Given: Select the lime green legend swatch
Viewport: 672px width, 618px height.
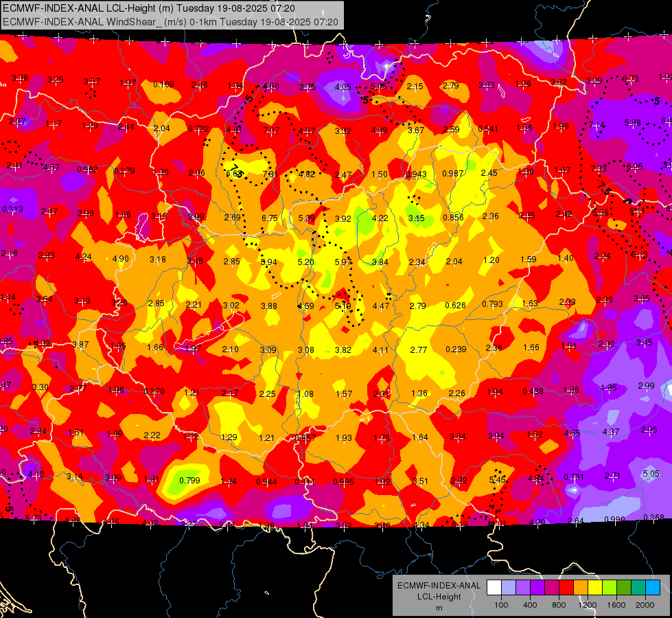Looking at the screenshot, I should [x=610, y=588].
